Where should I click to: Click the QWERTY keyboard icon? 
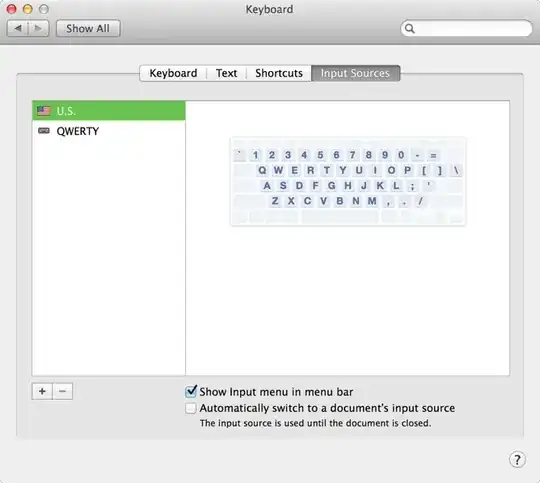tap(44, 131)
